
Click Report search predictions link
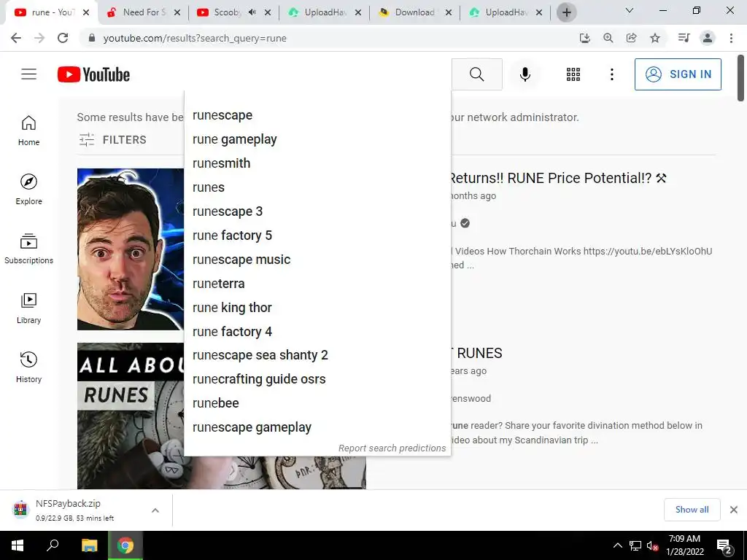pyautogui.click(x=392, y=448)
